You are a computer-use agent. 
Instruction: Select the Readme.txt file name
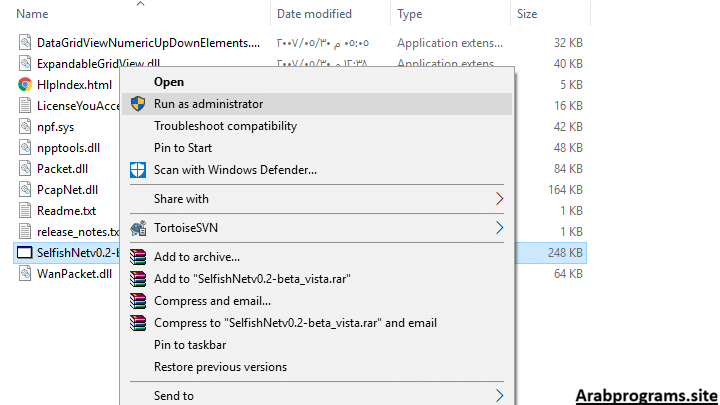coord(67,211)
